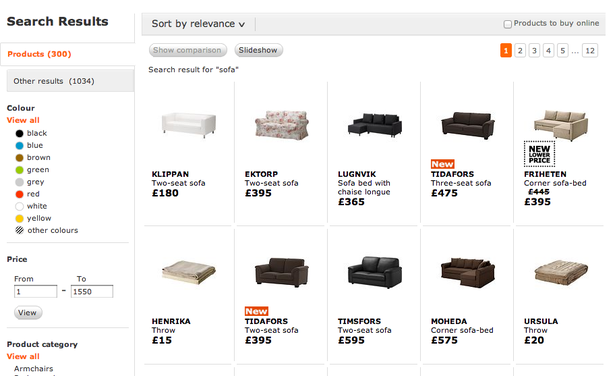This screenshot has height=376, width=615.
Task: Open the EKTORP floral sofa image
Action: pyautogui.click(x=282, y=125)
